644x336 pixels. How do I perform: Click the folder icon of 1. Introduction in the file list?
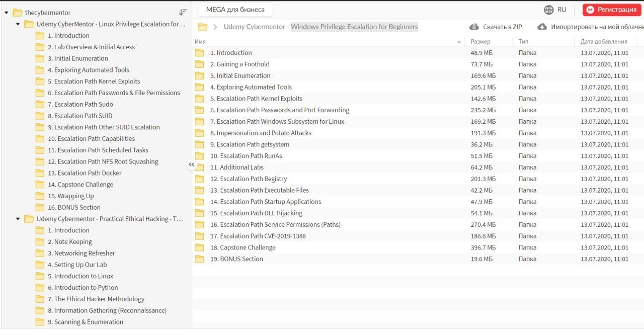(x=200, y=53)
